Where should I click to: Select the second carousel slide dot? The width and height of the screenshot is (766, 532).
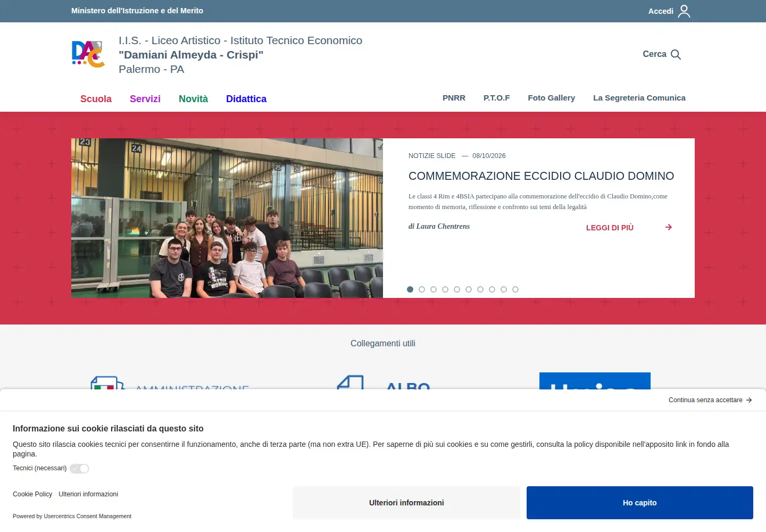[422, 289]
